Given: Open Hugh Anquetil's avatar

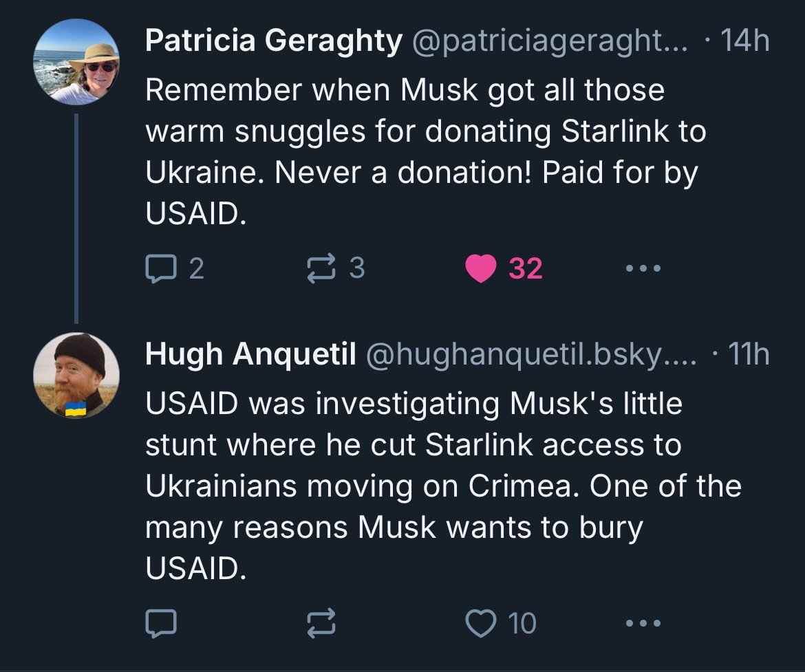Looking at the screenshot, I should tap(76, 376).
